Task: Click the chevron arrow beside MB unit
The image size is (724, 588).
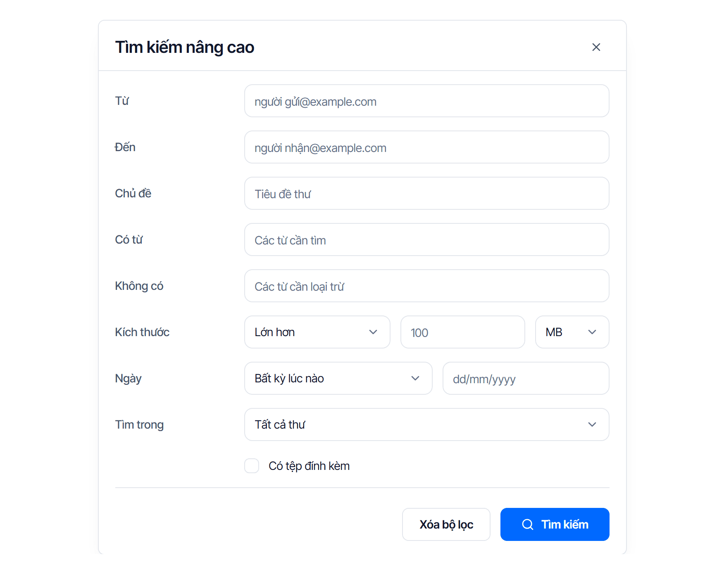Action: point(592,332)
